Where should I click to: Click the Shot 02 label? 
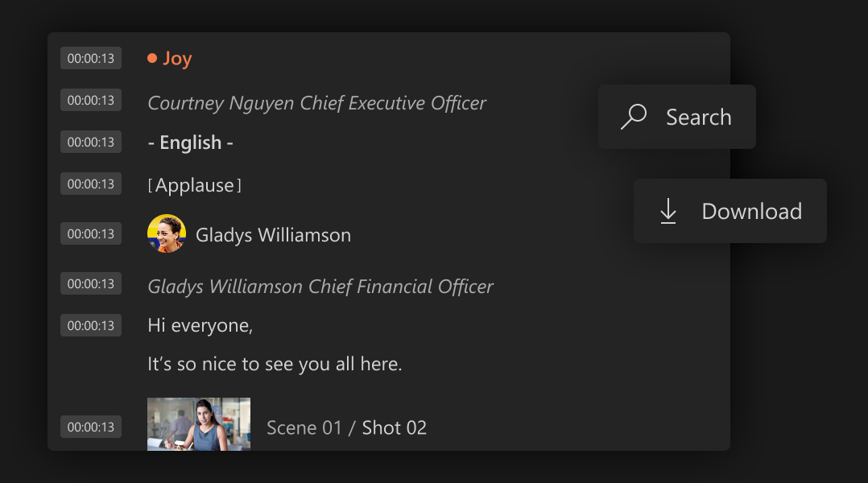(395, 427)
